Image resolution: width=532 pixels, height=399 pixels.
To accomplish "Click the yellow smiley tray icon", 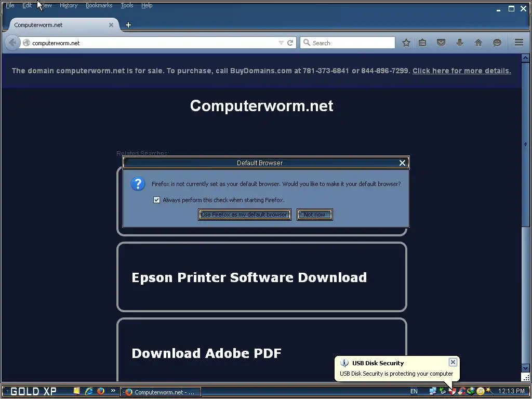I will 481,391.
